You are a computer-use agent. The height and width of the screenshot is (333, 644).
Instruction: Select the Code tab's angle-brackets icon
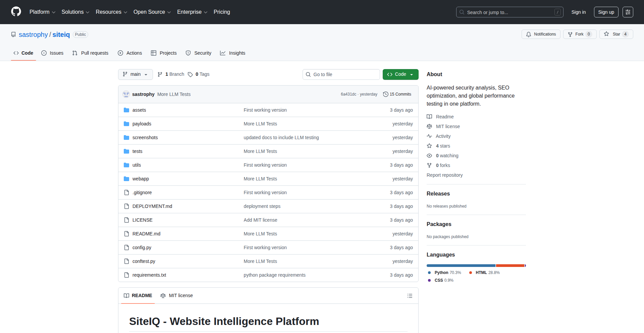[x=16, y=53]
